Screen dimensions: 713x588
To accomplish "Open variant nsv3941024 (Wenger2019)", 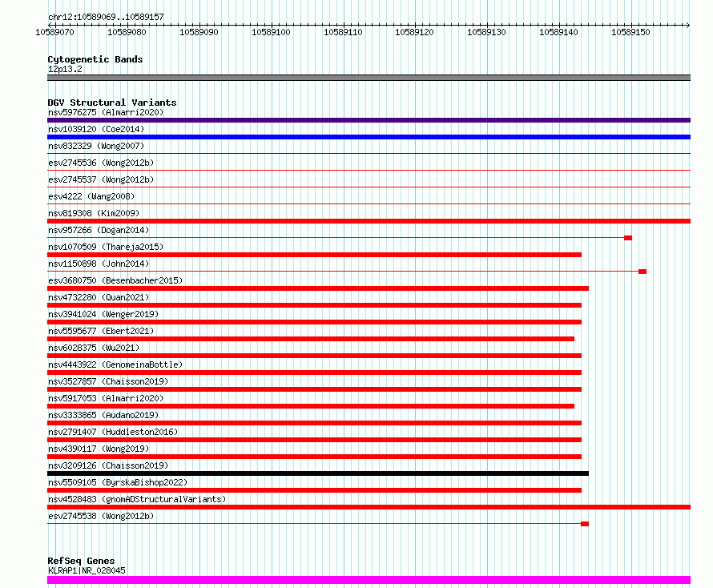I will click(x=103, y=314).
